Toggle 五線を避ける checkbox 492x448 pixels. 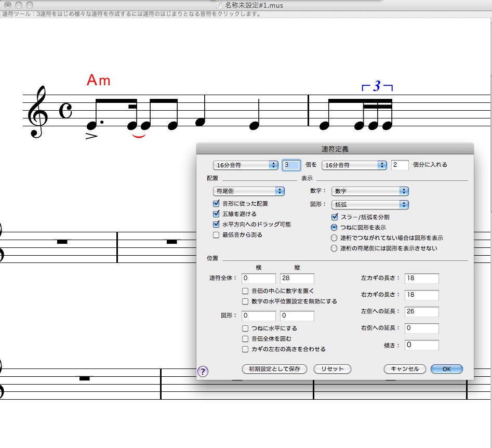point(216,214)
